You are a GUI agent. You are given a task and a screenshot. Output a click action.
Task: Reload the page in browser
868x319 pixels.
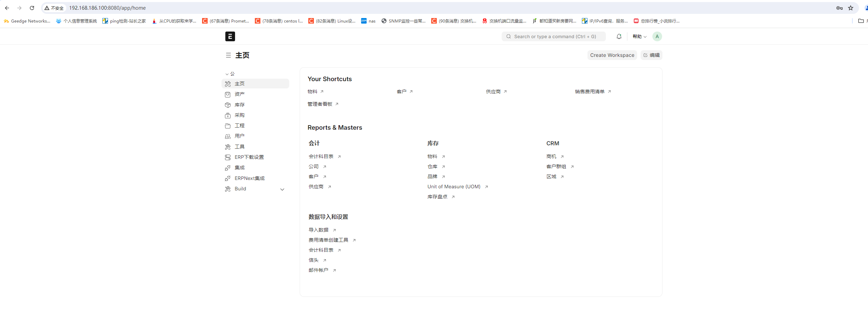tap(32, 8)
